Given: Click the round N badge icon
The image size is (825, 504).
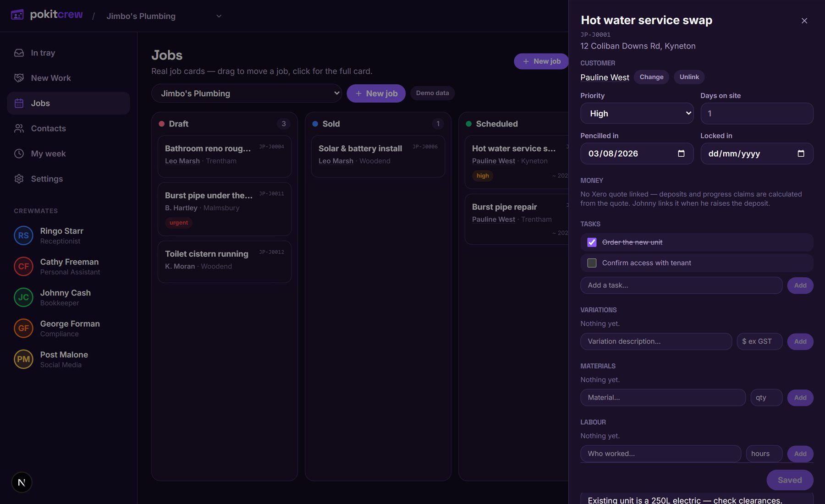Looking at the screenshot, I should click(x=22, y=482).
